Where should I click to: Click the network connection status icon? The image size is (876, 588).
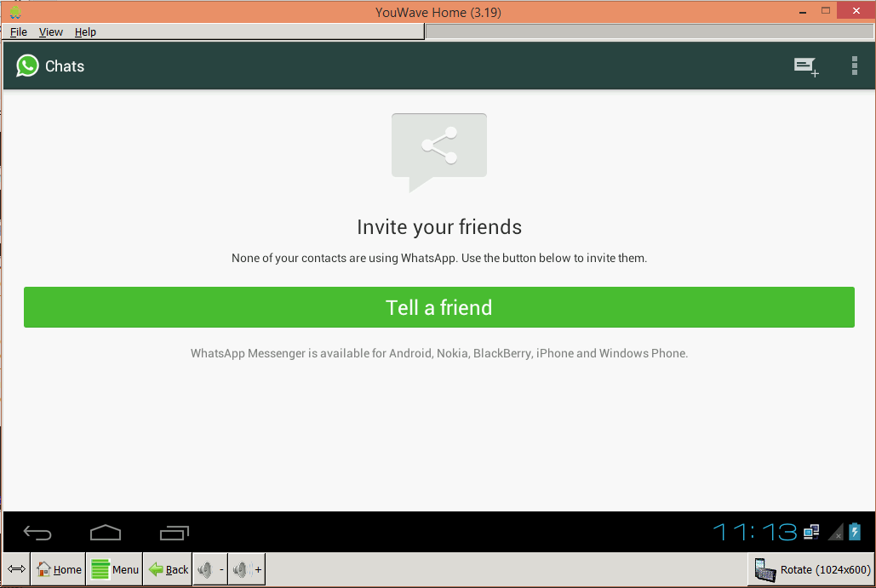tap(812, 532)
